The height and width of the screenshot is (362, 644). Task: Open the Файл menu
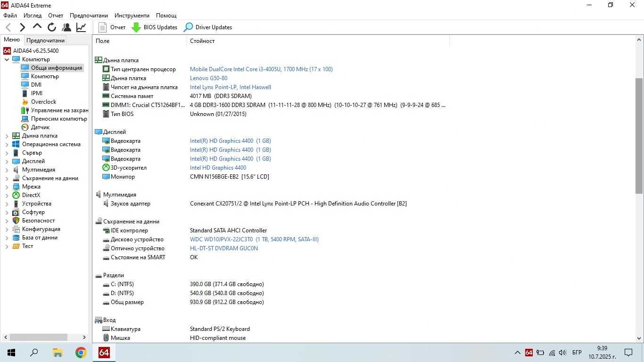(10, 16)
